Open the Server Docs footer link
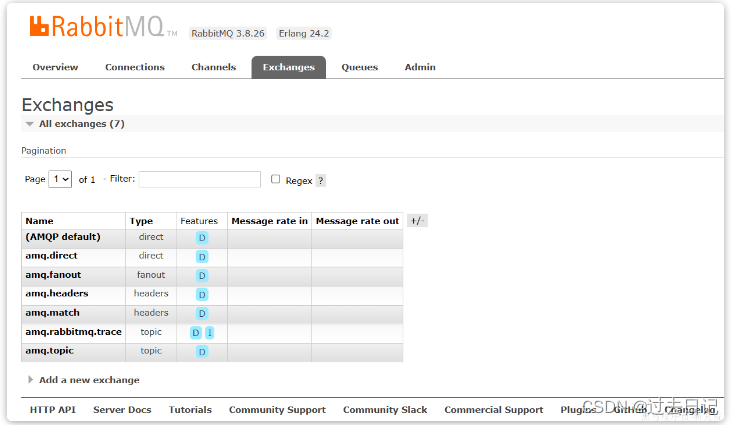 (x=122, y=410)
